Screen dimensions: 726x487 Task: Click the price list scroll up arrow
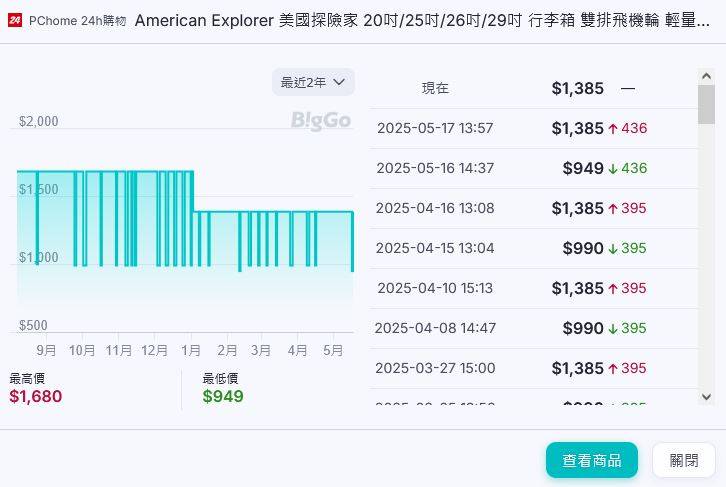pyautogui.click(x=706, y=76)
